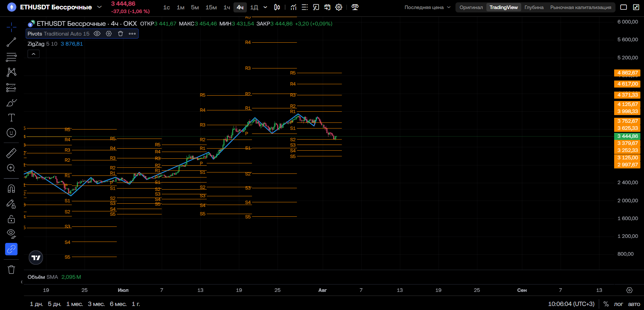Screen dimensions: 644x310
Task: Open more options for Pivots indicator
Action: point(132,34)
